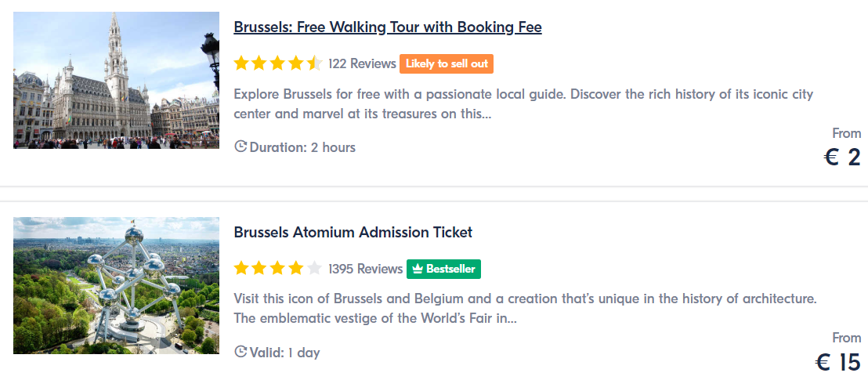Click the third star of Atomium rating
868x380 pixels.
[x=278, y=269]
